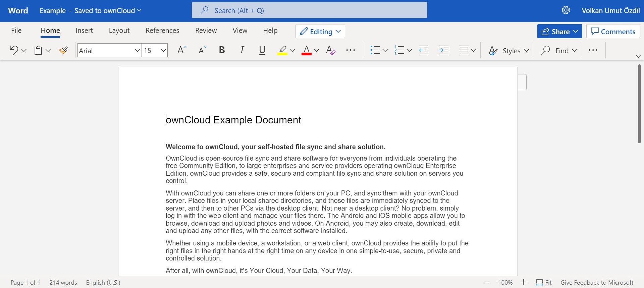The width and height of the screenshot is (644, 288).
Task: Click the comment marker box beside page
Action: click(x=522, y=82)
